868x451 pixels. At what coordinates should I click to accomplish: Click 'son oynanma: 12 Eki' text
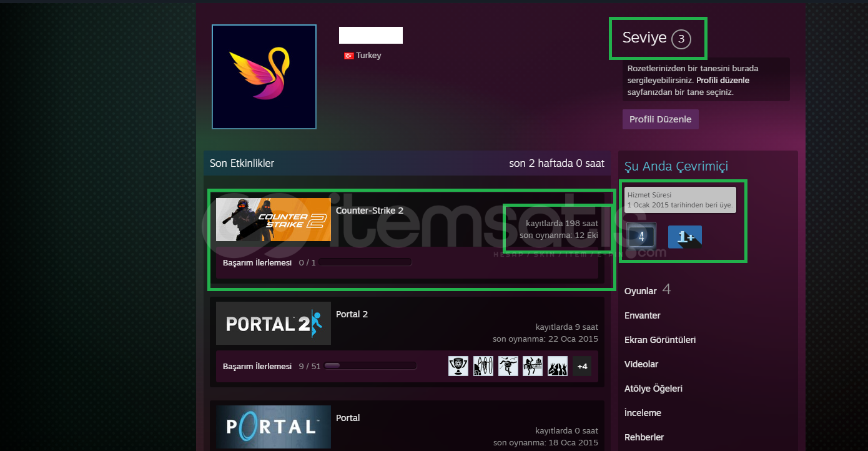pyautogui.click(x=559, y=235)
